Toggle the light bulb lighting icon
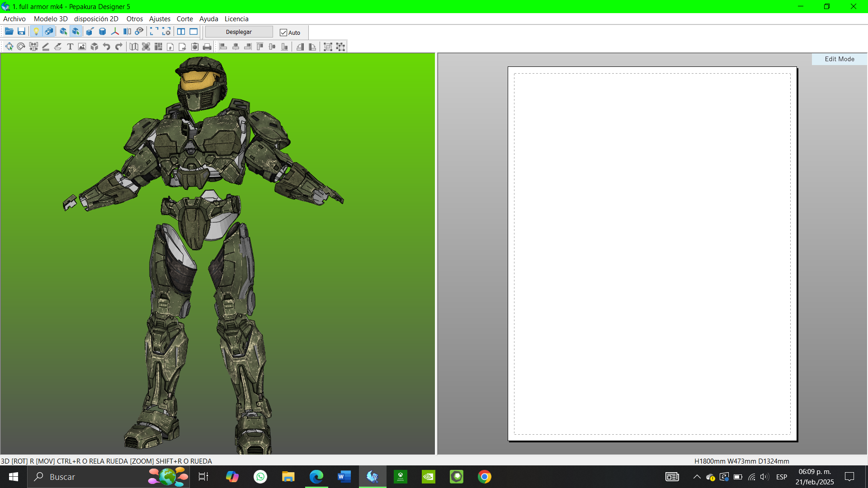This screenshot has height=488, width=868. pos(36,32)
